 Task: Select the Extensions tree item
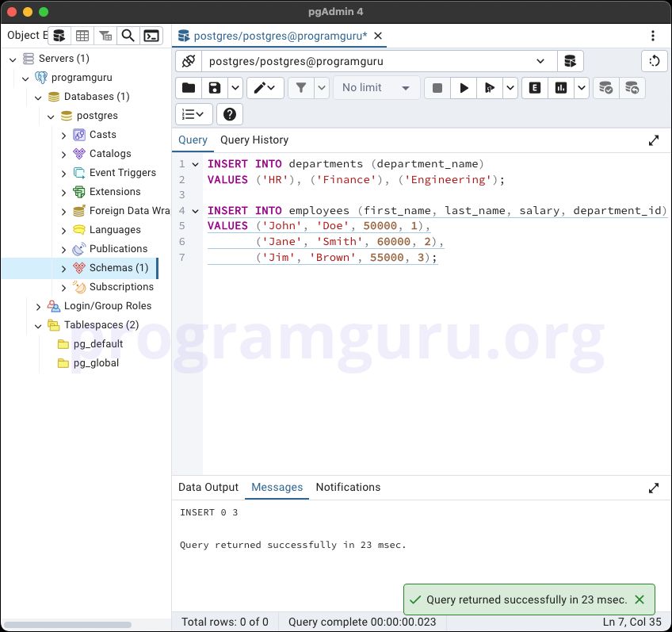click(x=115, y=192)
